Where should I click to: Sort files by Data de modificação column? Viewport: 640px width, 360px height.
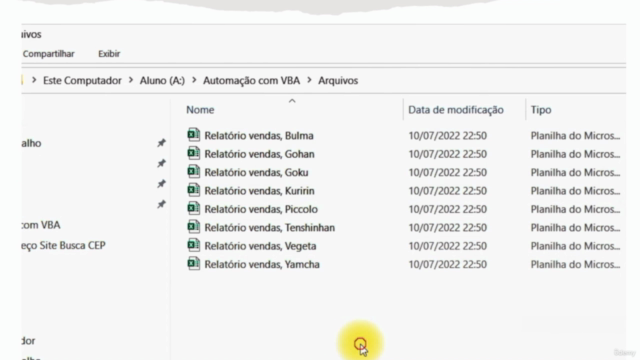click(x=456, y=110)
